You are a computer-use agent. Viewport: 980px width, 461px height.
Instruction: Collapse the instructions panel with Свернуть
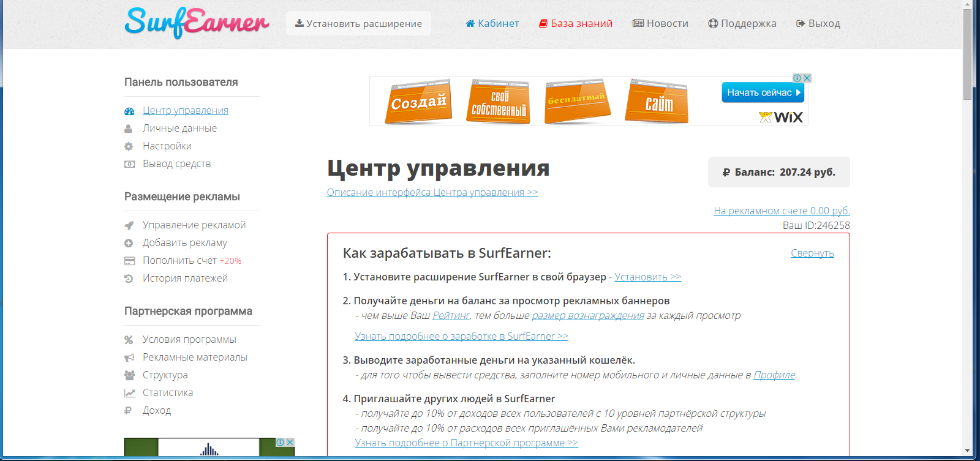pos(812,253)
